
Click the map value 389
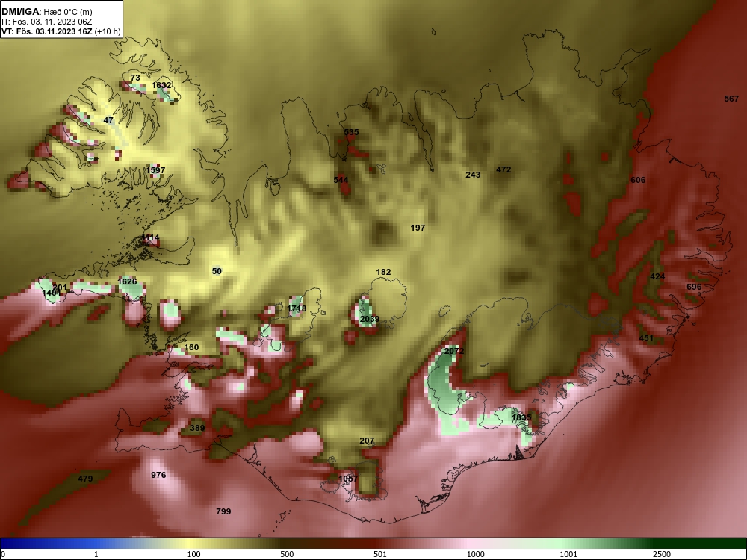coord(197,428)
